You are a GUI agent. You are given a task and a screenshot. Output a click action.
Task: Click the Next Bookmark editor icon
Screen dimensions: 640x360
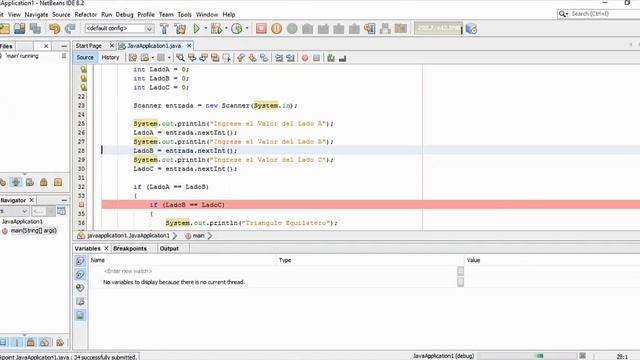tap(252, 58)
